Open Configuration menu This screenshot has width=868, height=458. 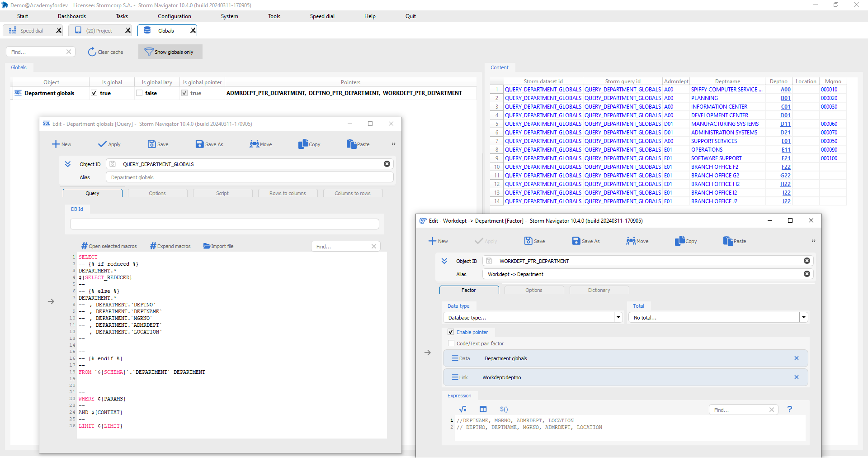[175, 16]
